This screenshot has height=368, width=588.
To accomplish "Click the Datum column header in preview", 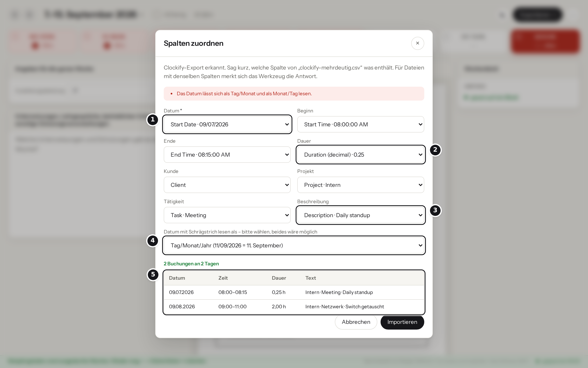I will [177, 278].
